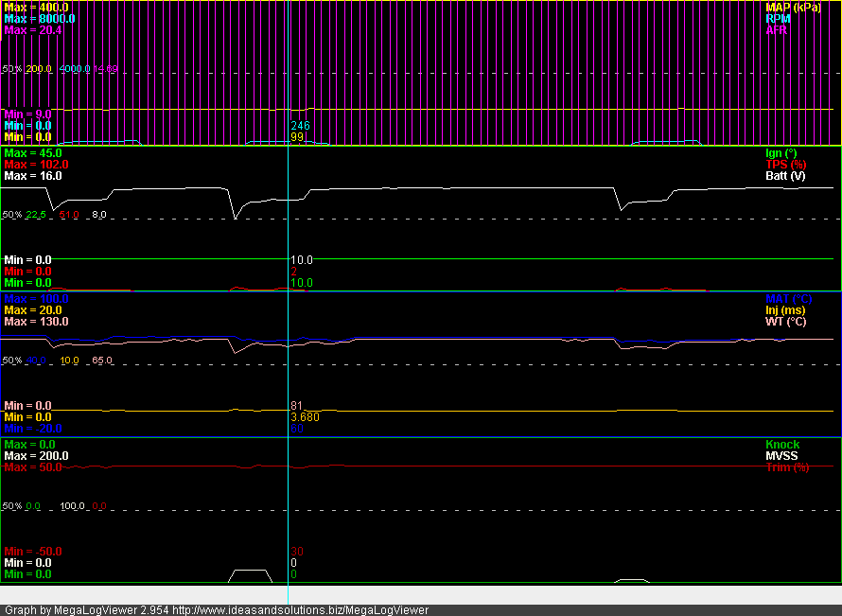
Task: Select the Knock legend label
Action: coord(781,445)
